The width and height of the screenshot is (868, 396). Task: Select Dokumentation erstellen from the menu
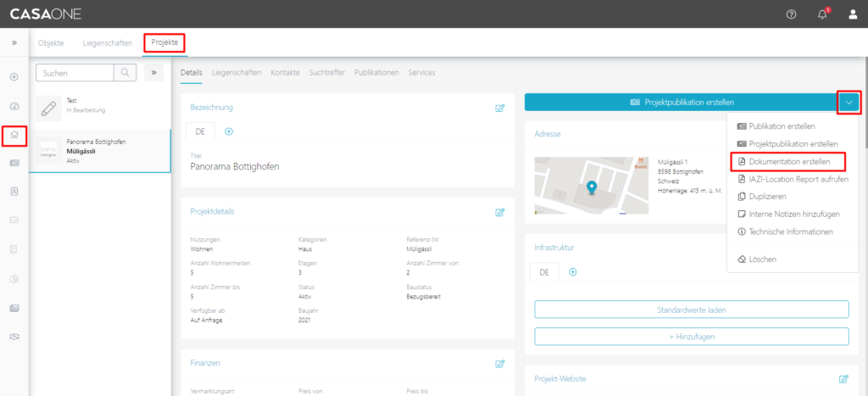pos(795,161)
